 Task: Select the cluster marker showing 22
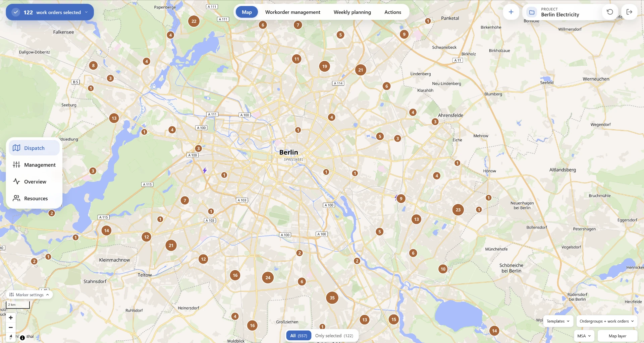[x=194, y=21]
